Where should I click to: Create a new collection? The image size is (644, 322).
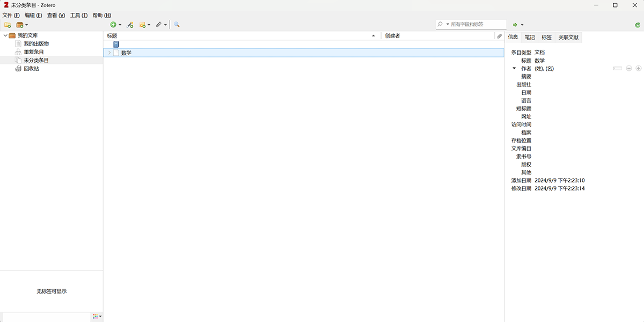[8, 25]
